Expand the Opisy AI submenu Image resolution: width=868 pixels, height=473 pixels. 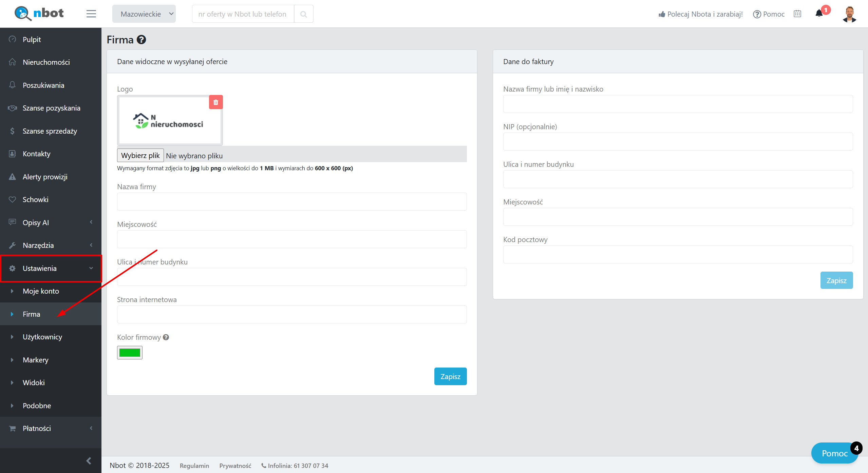(x=51, y=222)
